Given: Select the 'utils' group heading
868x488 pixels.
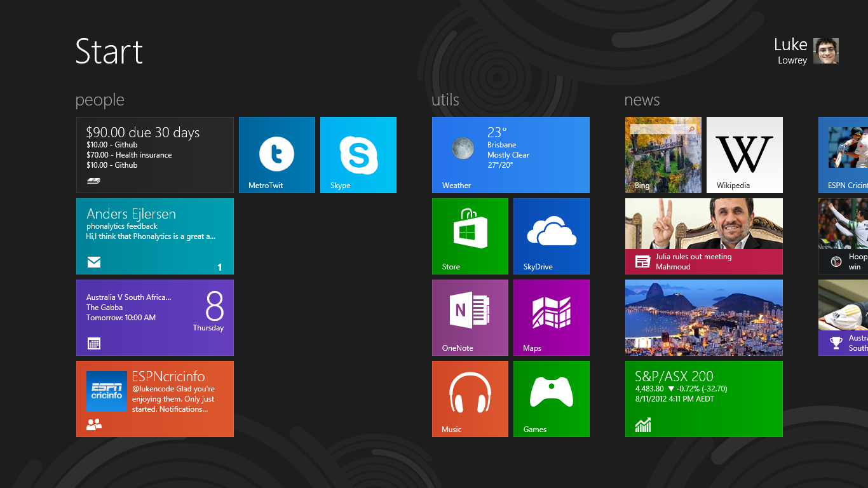Looking at the screenshot, I should 446,100.
